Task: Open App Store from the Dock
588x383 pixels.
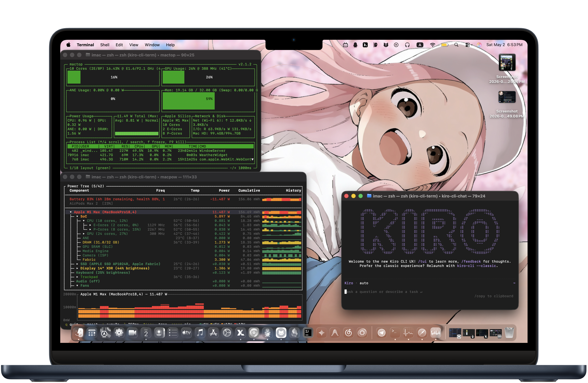Action: coord(213,333)
